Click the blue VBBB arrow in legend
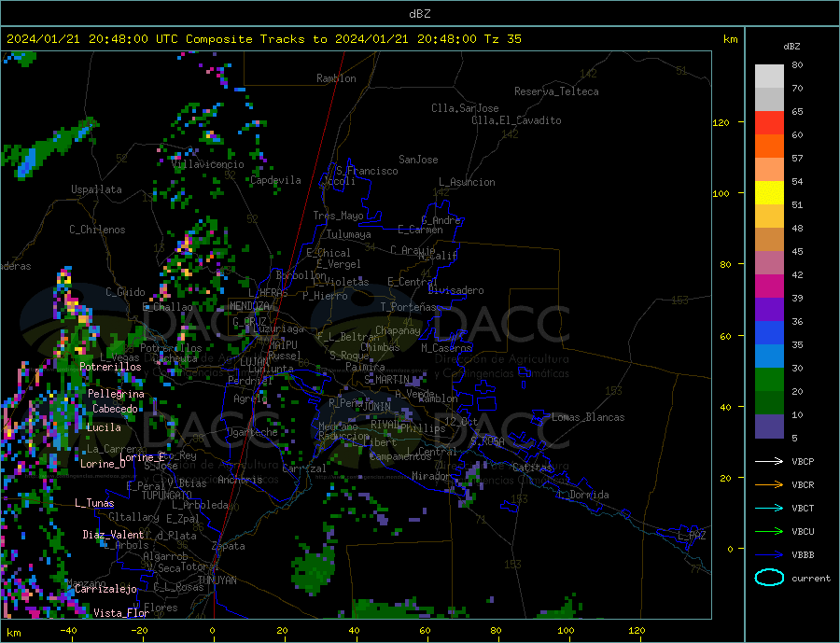The width and height of the screenshot is (840, 643). coord(769,554)
